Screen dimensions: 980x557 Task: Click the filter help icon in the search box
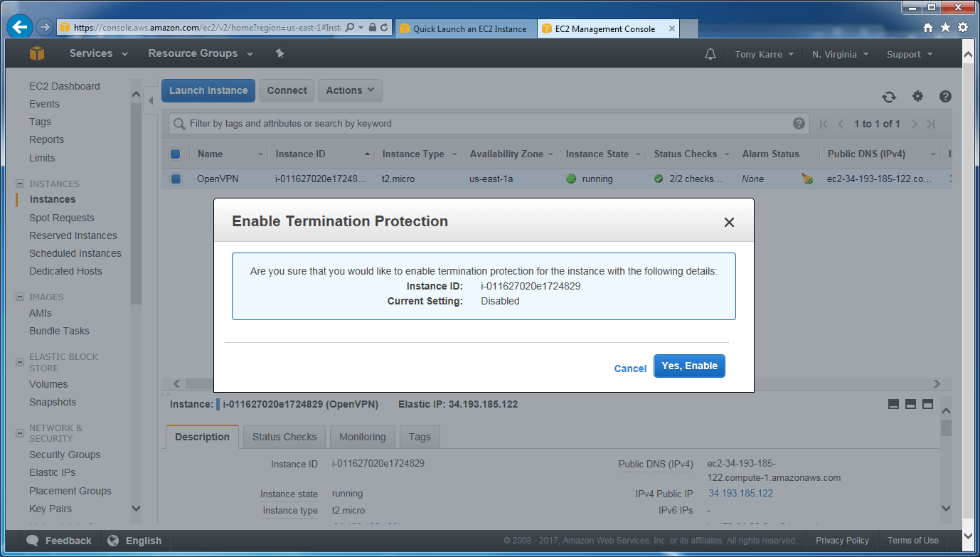[x=799, y=123]
